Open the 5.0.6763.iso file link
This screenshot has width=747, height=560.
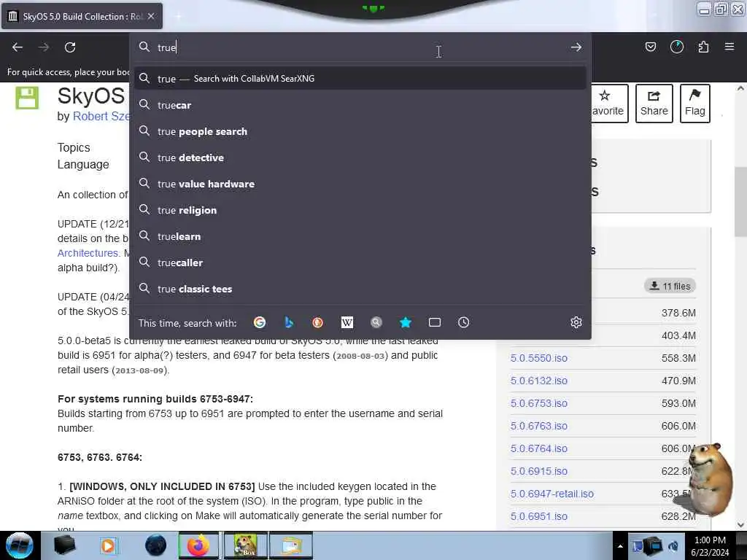(x=539, y=426)
